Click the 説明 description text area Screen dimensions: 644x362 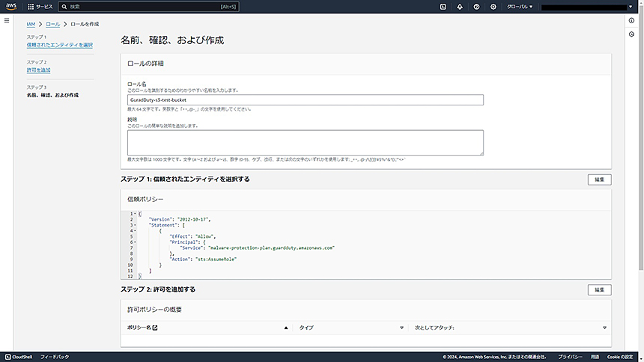[x=306, y=143]
